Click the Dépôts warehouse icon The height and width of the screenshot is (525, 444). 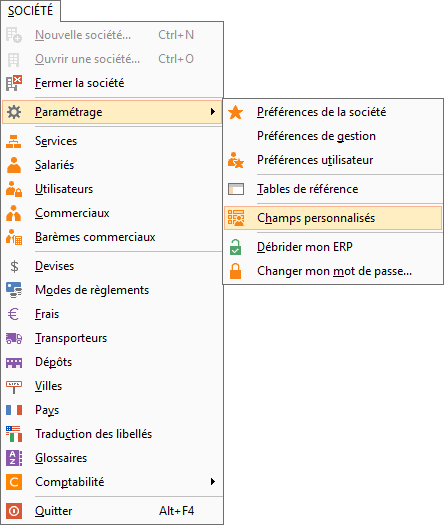(14, 362)
